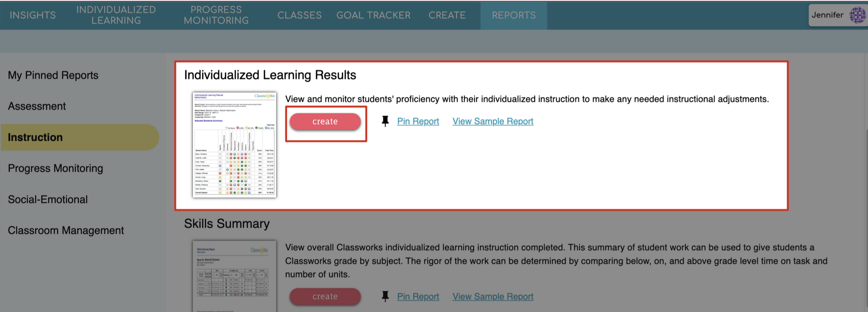Open the INSIGHTS section
The width and height of the screenshot is (868, 312).
[33, 15]
